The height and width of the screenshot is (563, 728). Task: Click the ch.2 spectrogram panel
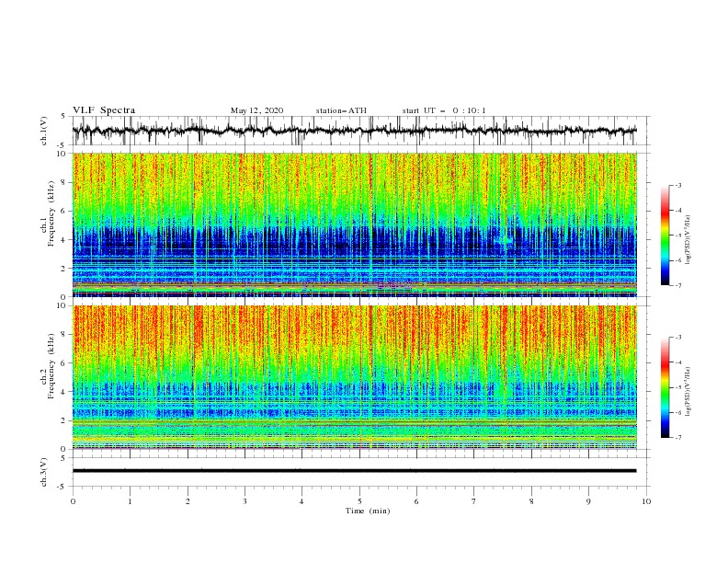coord(355,377)
